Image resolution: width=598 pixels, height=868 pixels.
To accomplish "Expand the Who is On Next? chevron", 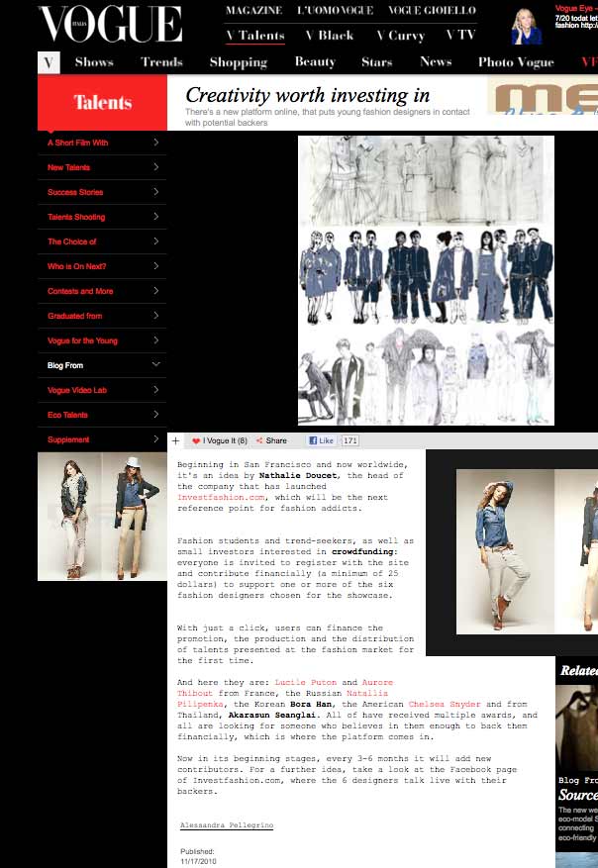I will (x=156, y=265).
